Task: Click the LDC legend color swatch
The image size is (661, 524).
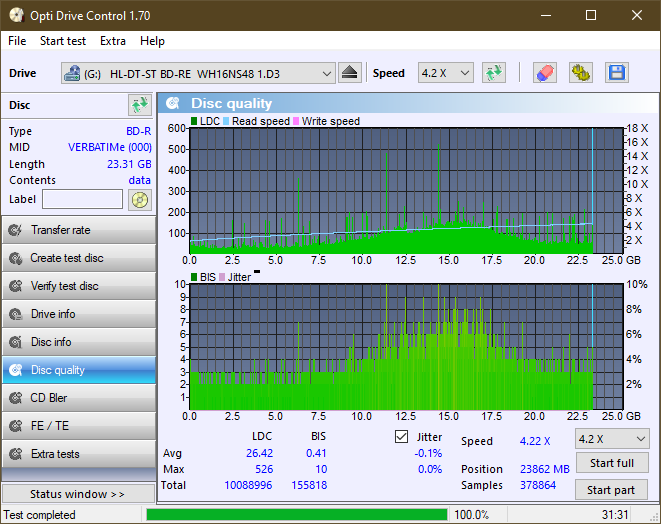Action: [x=194, y=121]
